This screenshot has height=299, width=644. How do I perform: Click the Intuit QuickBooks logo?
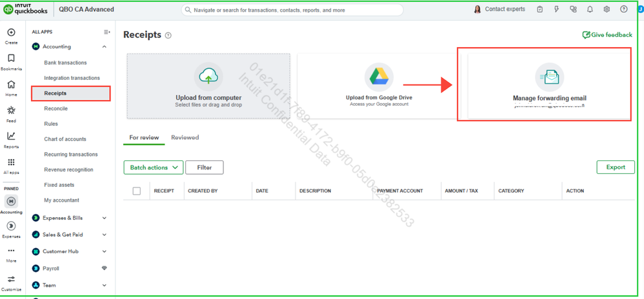pos(25,10)
